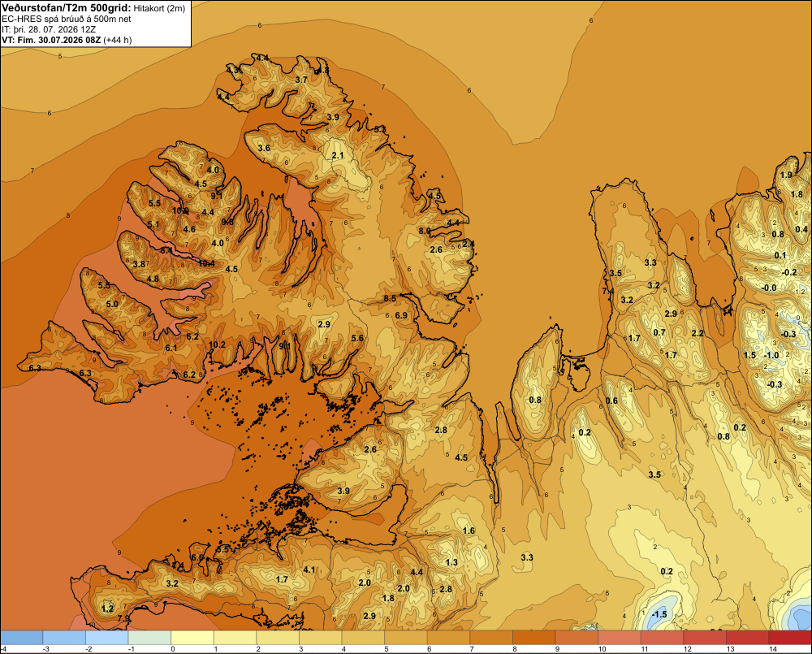The height and width of the screenshot is (654, 812).
Task: Click the legend swatch between 9 and 10
Action: 577,638
